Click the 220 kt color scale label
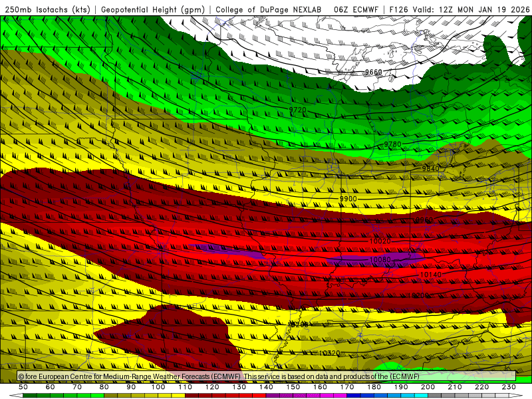Image resolution: width=532 pixels, height=399 pixels. point(481,387)
